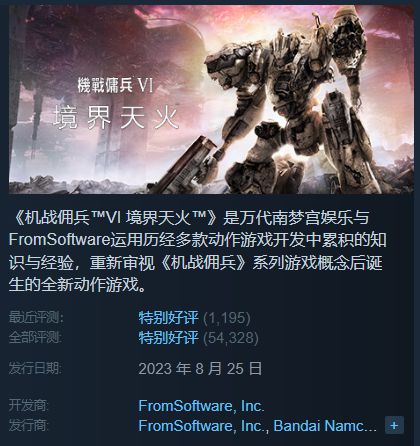Click the 发行日期 label
Screen dimensions: 420x446
[x=36, y=369]
